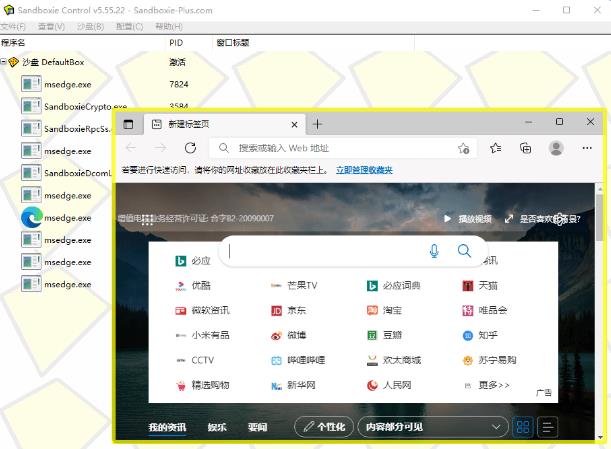The height and width of the screenshot is (449, 611).
Task: Select the SandboxieRpcSs process row
Action: point(67,128)
